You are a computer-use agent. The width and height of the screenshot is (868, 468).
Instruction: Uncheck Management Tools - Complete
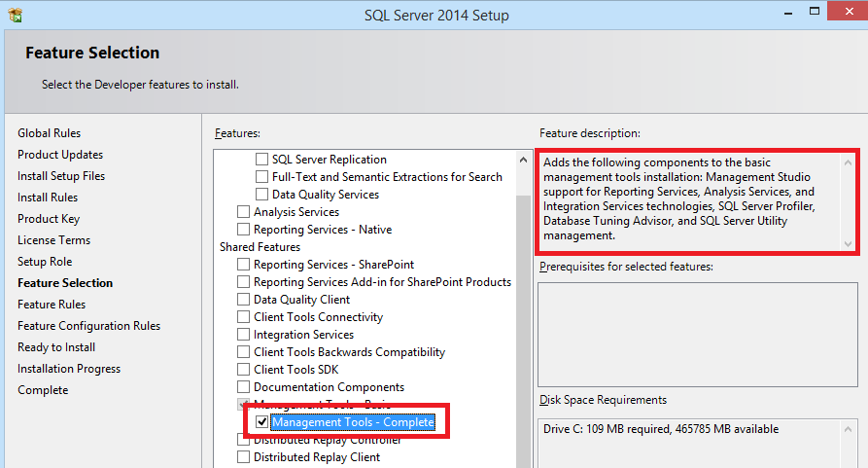click(261, 422)
